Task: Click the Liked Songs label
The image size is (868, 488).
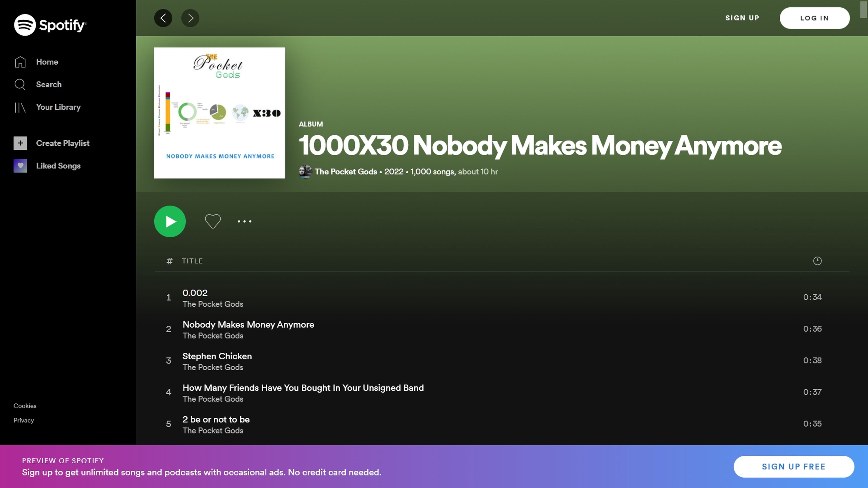Action: point(58,166)
